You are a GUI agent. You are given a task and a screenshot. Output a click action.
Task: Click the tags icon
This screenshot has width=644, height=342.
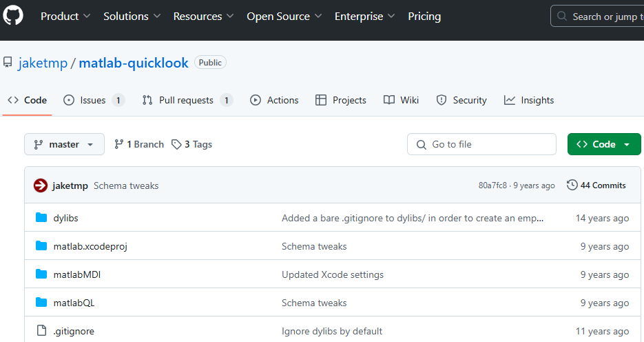177,145
